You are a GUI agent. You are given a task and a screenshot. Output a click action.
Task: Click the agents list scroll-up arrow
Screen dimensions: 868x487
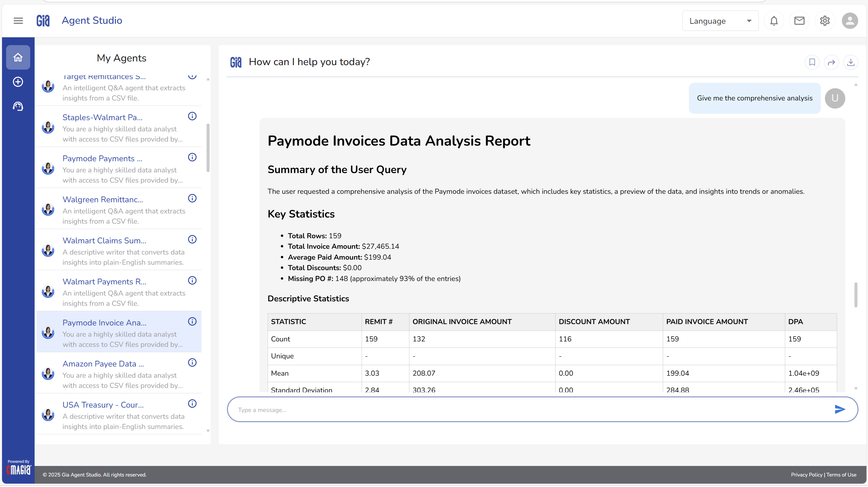pyautogui.click(x=208, y=79)
